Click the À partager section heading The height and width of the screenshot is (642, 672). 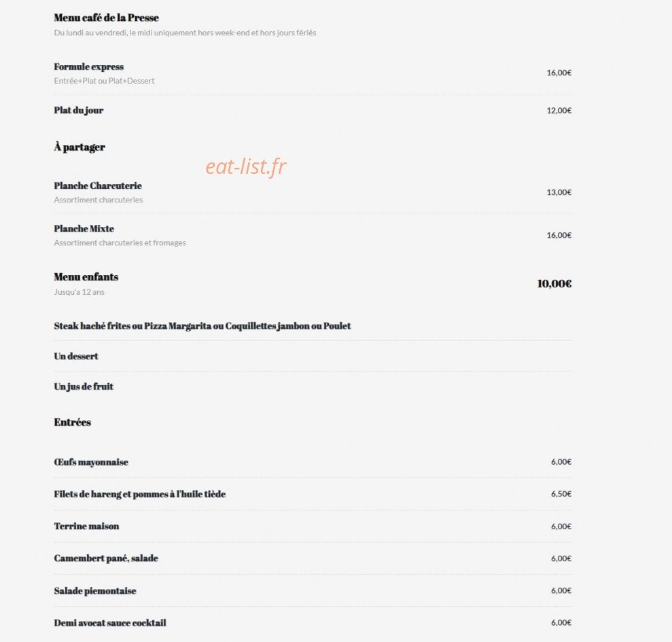pyautogui.click(x=79, y=147)
